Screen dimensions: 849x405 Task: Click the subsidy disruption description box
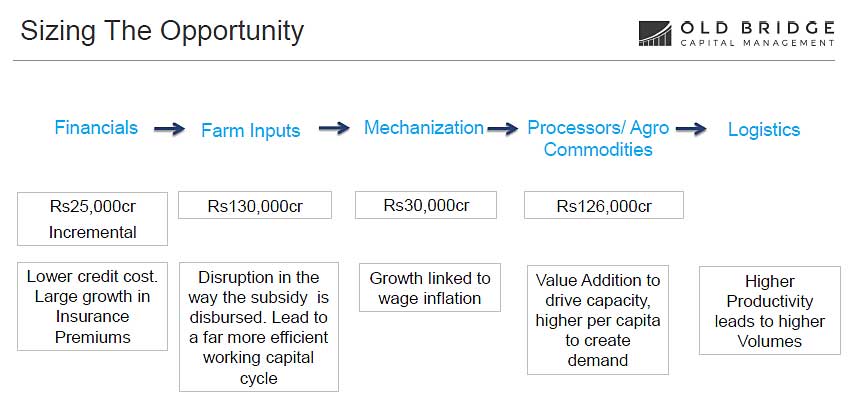[x=258, y=327]
